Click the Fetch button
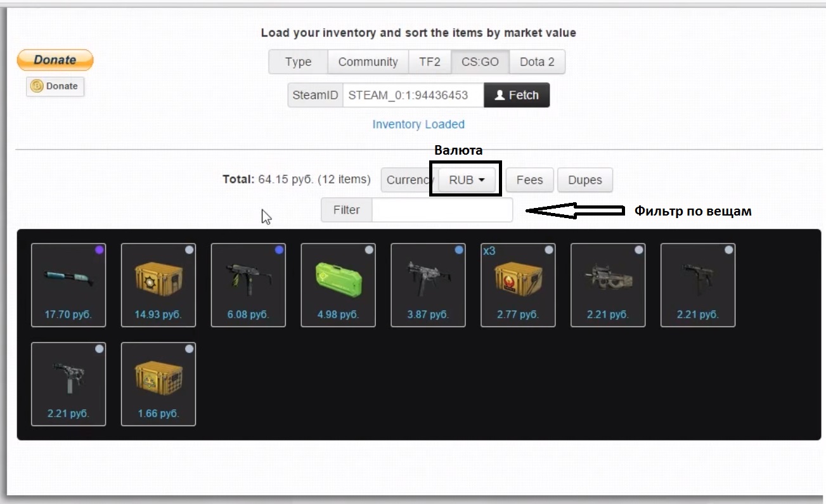The image size is (826, 504). (517, 95)
